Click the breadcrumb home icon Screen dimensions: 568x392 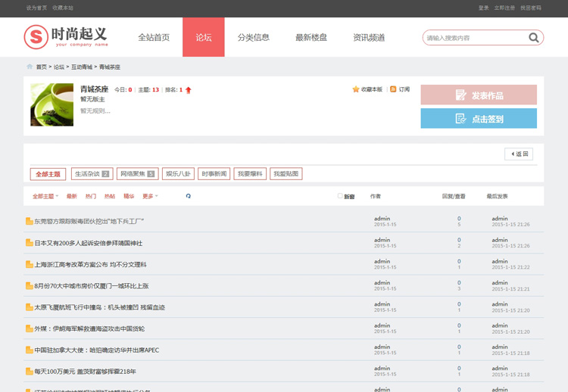(x=30, y=67)
